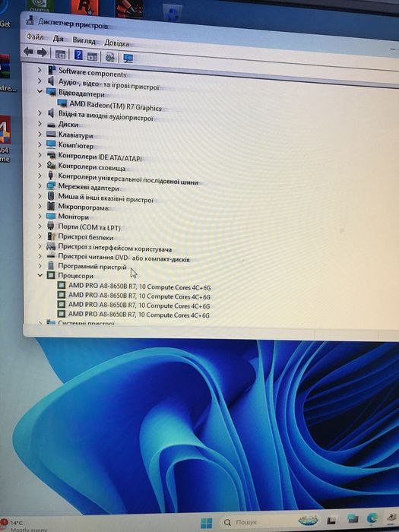
Task: Click the USB icon beside Контролери універсальної послідовної шини
Action: coord(51,176)
